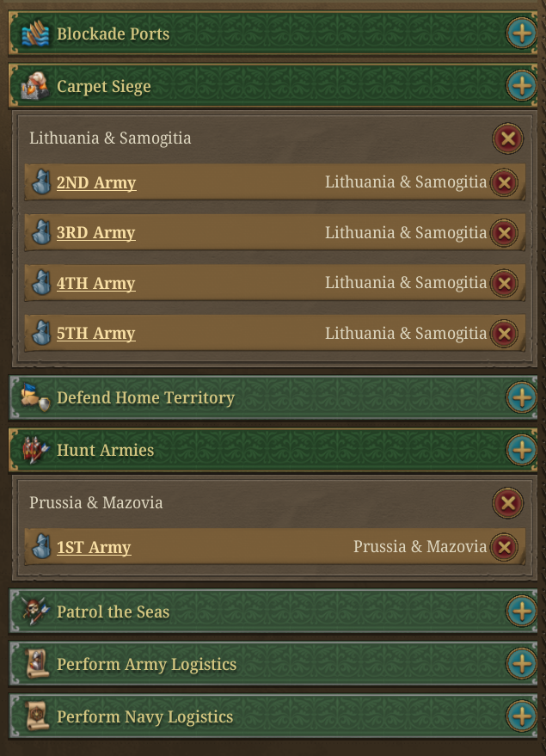Viewport: 546px width, 756px height.
Task: Remove 3RD Army from Carpet Siege
Action: (505, 233)
